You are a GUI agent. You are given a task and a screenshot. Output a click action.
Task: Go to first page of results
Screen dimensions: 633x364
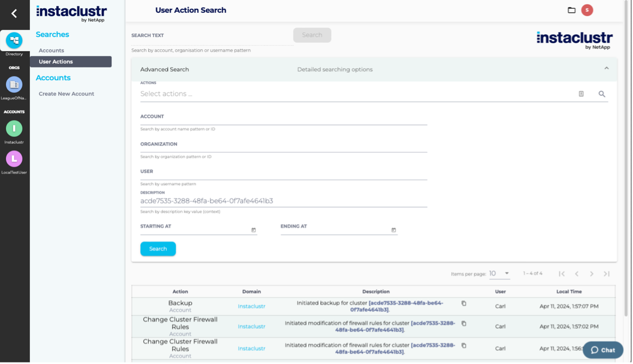click(562, 274)
